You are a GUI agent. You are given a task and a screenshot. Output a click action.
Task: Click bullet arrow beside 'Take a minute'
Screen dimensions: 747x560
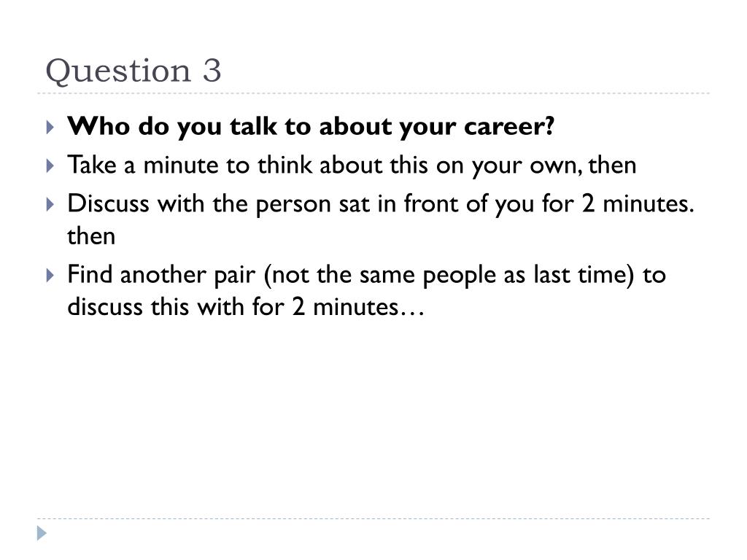[x=50, y=166]
